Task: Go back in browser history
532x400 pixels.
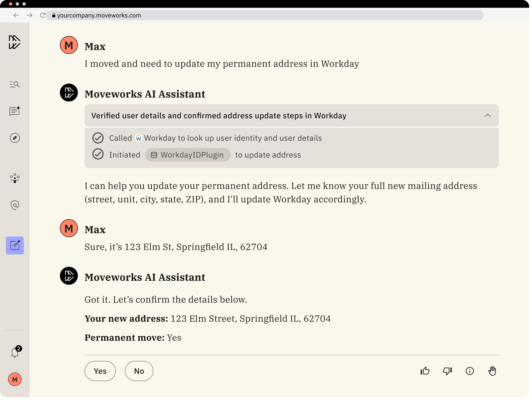Action: 16,15
